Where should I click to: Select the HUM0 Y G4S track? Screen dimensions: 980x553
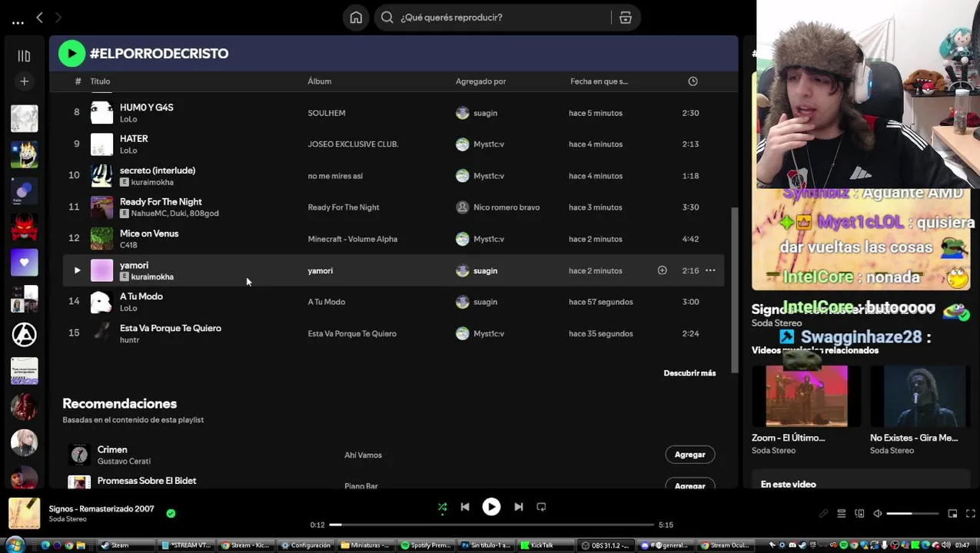click(146, 108)
